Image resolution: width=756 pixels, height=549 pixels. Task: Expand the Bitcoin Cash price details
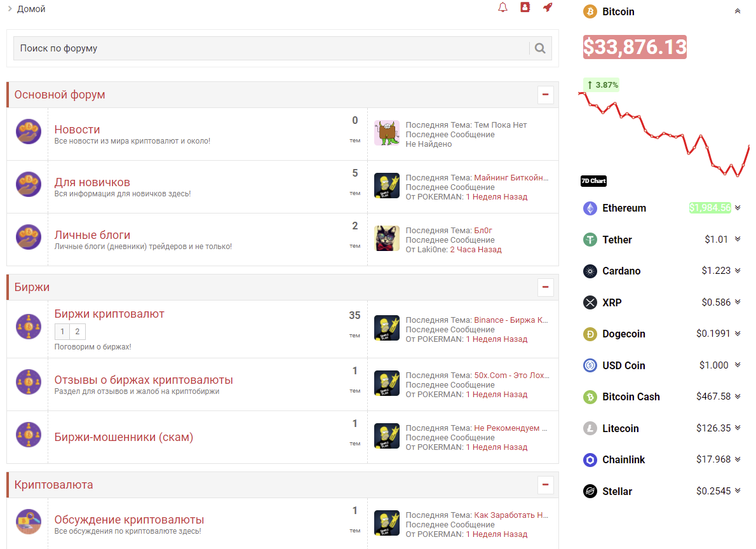coord(738,396)
